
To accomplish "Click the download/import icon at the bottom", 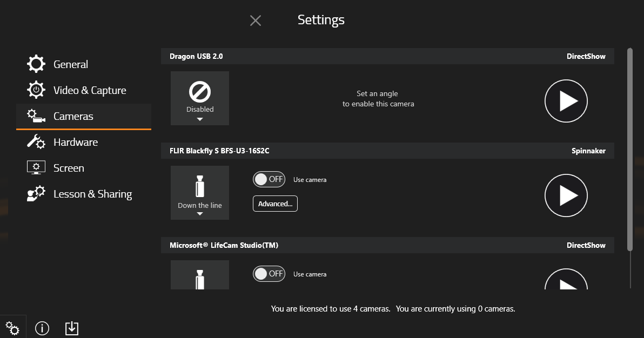I will click(72, 328).
